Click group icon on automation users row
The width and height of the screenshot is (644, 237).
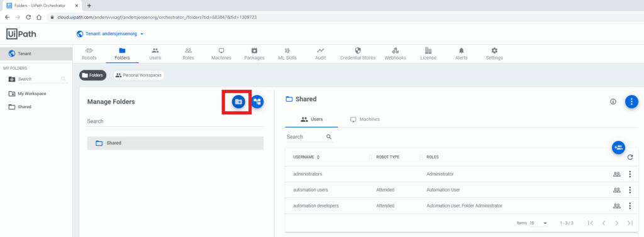[x=616, y=190]
